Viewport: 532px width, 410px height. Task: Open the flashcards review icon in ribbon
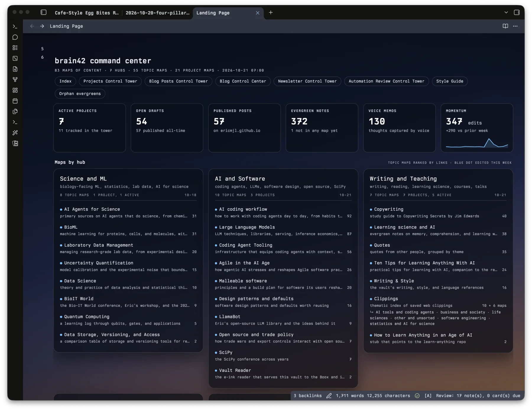coord(15,143)
